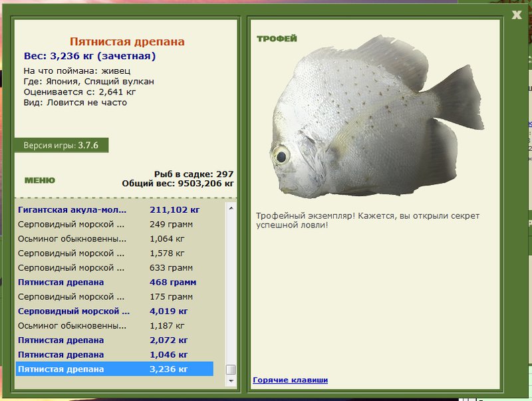Screen dimensions: 532x401
Task: Click Оценивается с: 2,641 кг line
Action: coord(80,92)
